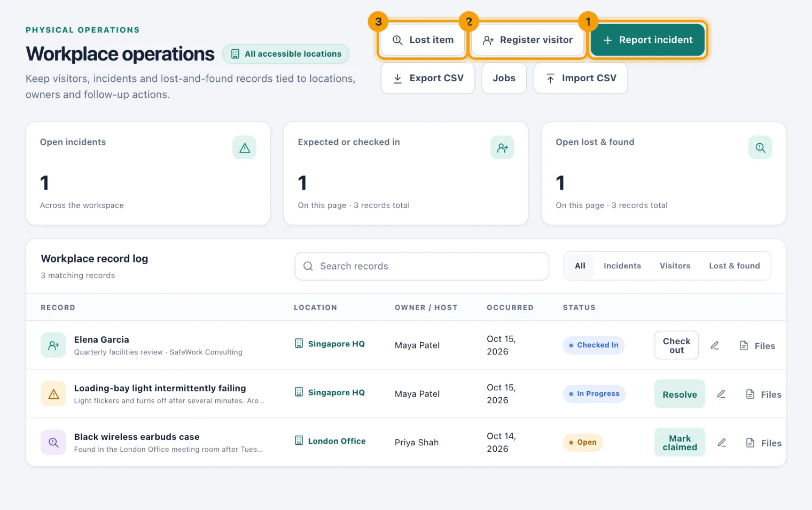Click the Occurred column header
The image size is (812, 510).
pos(510,307)
